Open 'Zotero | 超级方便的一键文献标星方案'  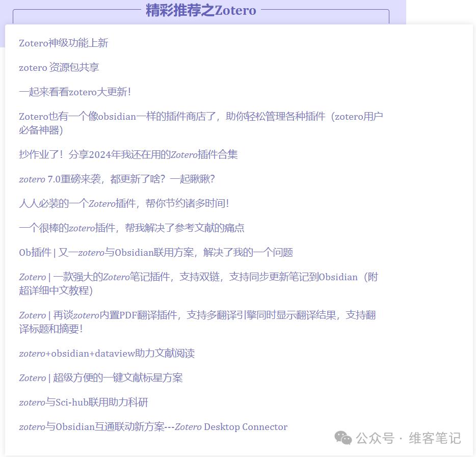[101, 378]
